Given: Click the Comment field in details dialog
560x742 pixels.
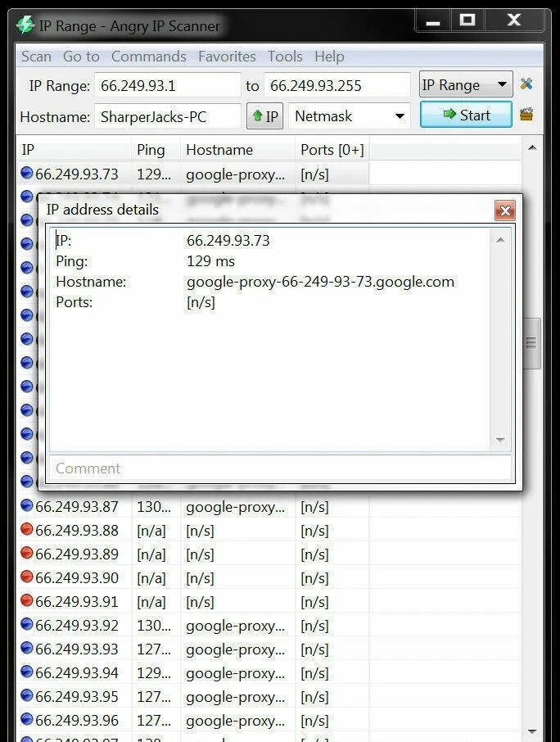Looking at the screenshot, I should pyautogui.click(x=280, y=468).
